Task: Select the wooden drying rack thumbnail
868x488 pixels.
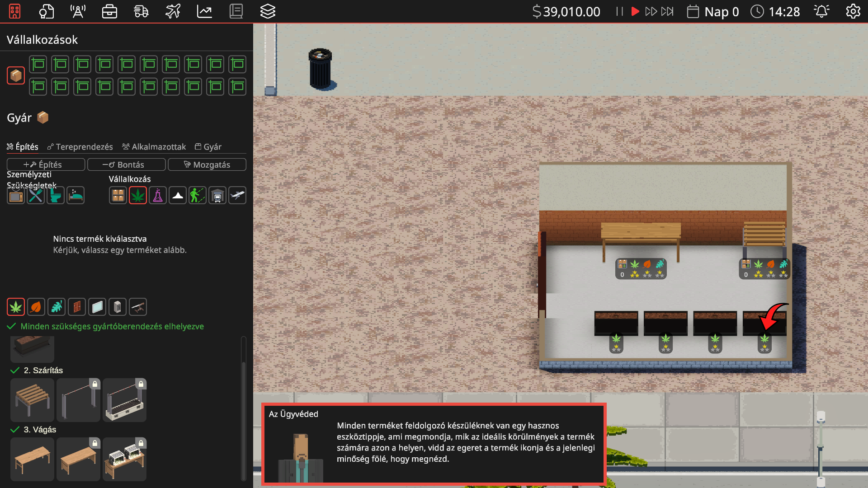Action: 32,400
